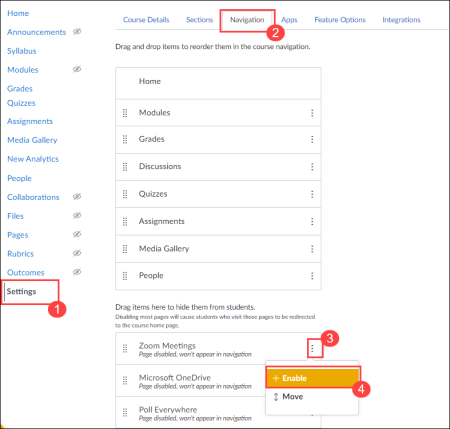This screenshot has width=450, height=429.
Task: Open the three-dot menu for Quizzes row
Action: (x=312, y=194)
